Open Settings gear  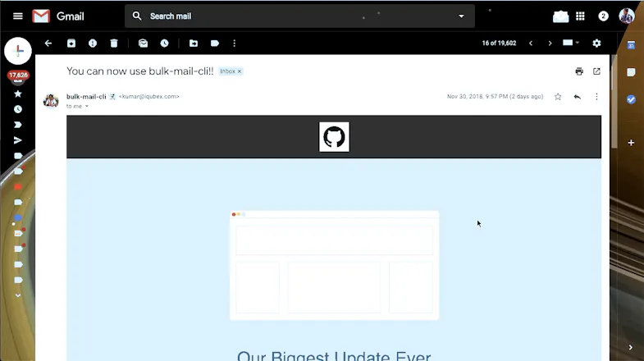pyautogui.click(x=596, y=43)
